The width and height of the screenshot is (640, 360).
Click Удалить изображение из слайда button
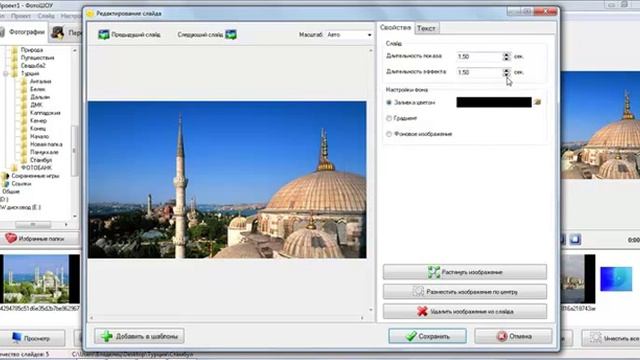[x=464, y=311]
